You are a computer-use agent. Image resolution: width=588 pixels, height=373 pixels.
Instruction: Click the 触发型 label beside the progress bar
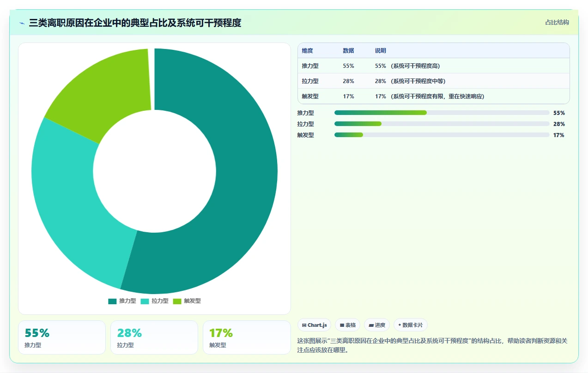tap(306, 135)
